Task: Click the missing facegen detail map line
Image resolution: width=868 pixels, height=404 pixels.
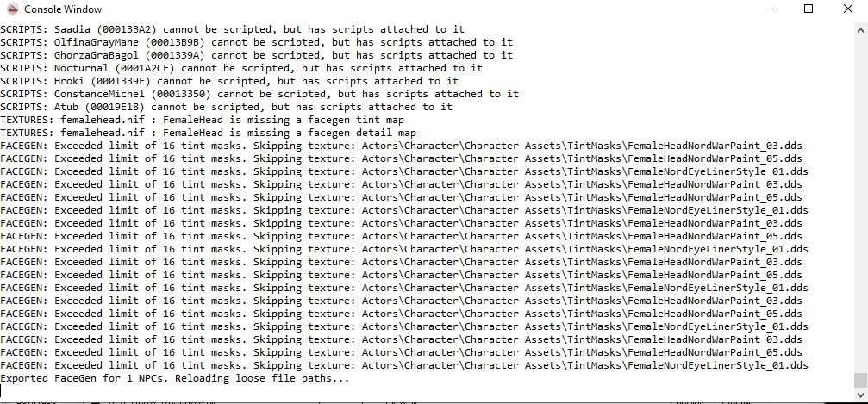Action: pyautogui.click(x=208, y=133)
